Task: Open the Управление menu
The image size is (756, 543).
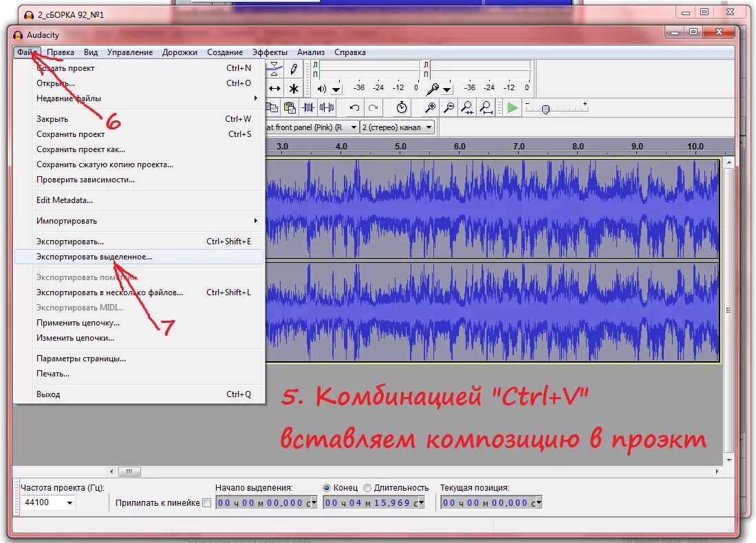Action: coord(130,52)
